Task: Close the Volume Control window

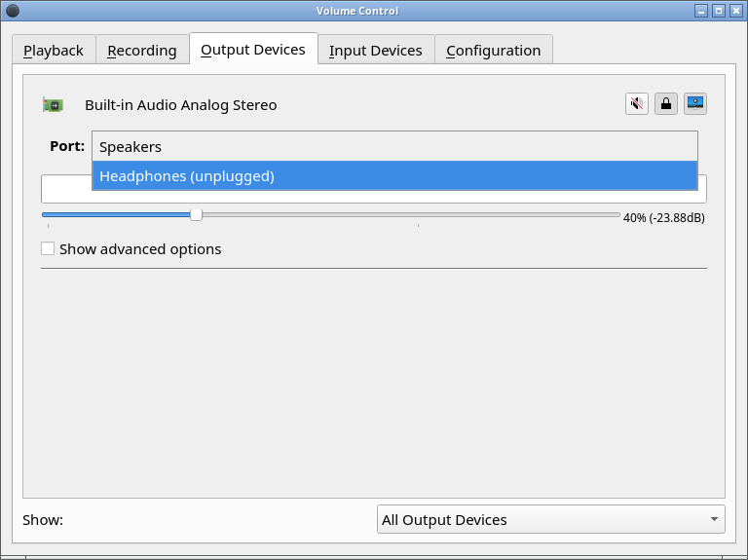Action: pos(736,11)
